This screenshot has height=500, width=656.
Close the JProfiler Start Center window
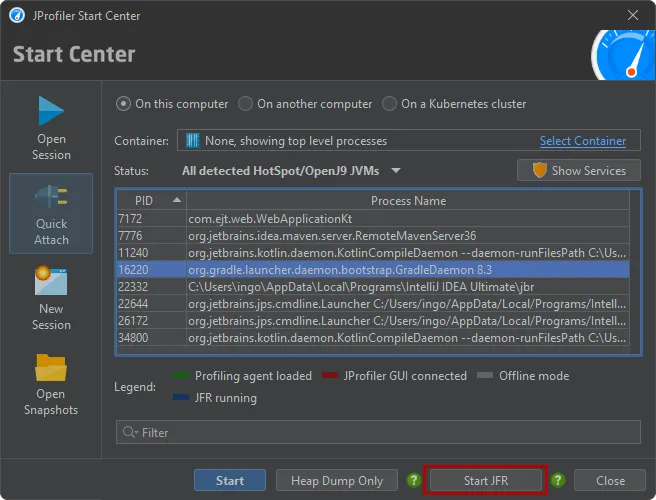633,15
